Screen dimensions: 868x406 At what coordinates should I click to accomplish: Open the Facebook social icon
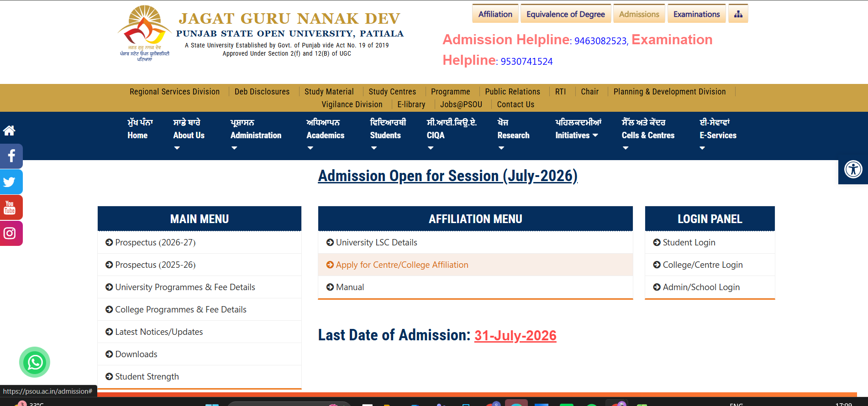(x=11, y=156)
